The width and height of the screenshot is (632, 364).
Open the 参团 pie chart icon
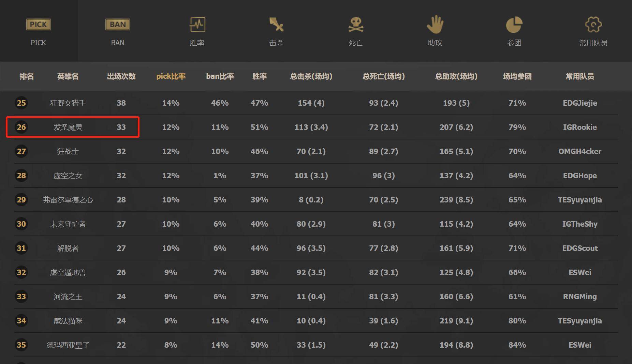pos(514,24)
